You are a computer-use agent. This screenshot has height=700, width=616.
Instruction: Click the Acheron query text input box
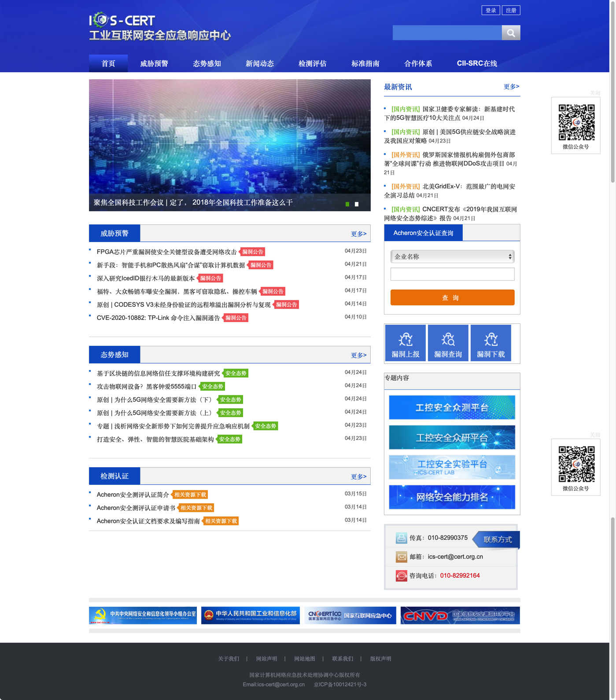(x=452, y=274)
